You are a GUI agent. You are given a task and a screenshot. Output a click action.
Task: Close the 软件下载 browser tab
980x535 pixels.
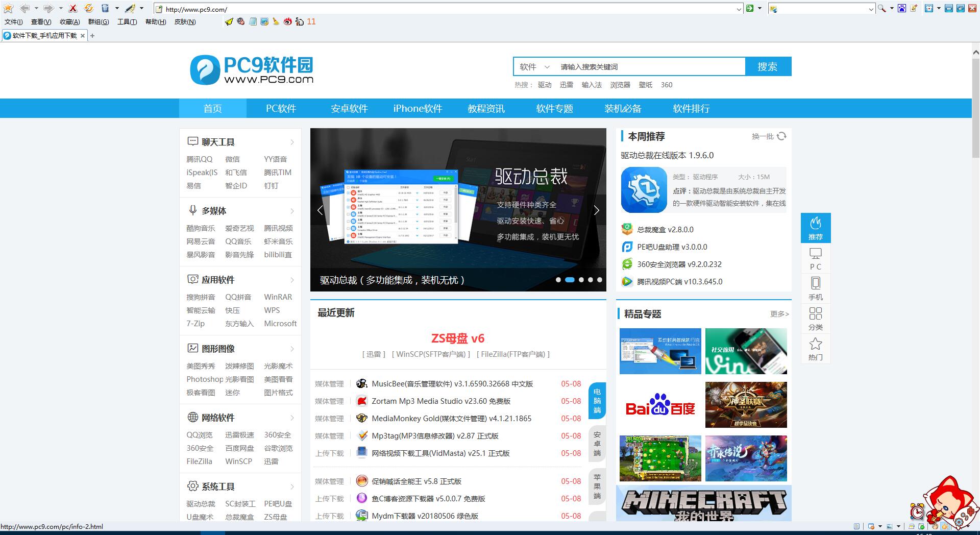[x=82, y=36]
